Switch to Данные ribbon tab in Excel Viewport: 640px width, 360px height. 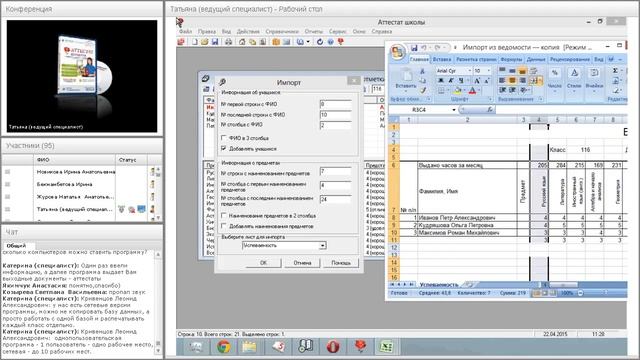[536, 60]
